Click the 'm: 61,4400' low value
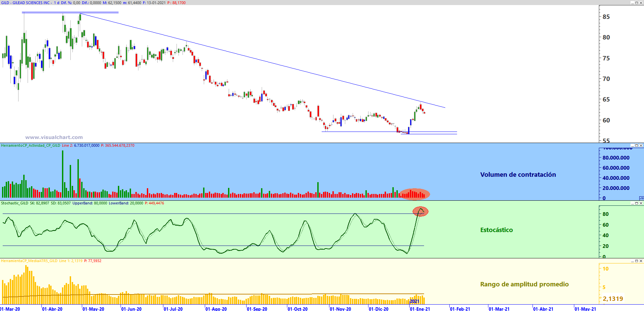The image size is (644, 311). coord(132,3)
